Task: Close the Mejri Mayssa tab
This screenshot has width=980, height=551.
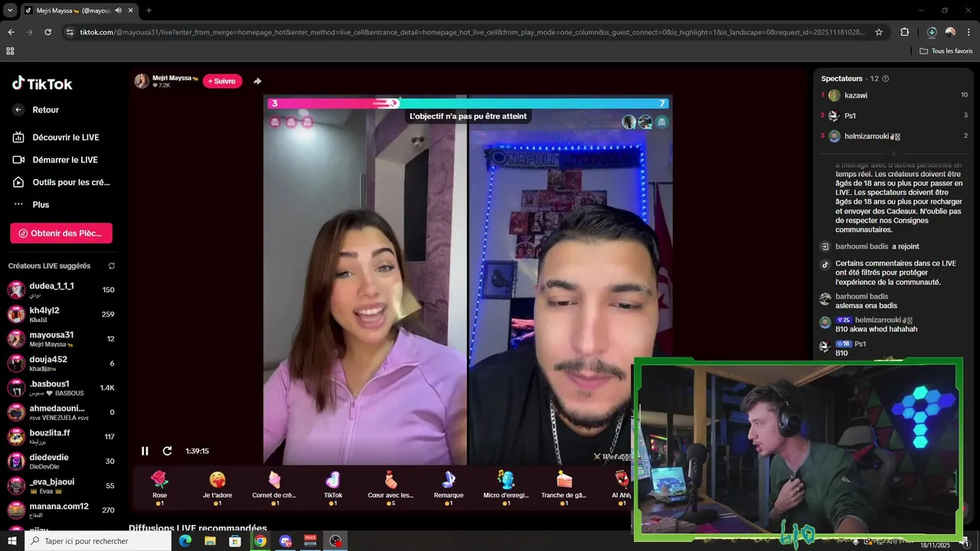Action: [x=130, y=11]
